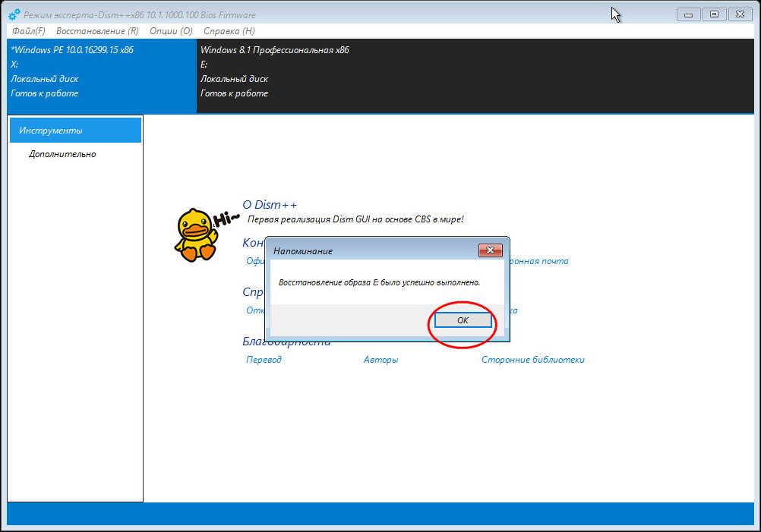
Task: Open the Файл(F) menu
Action: pyautogui.click(x=29, y=31)
